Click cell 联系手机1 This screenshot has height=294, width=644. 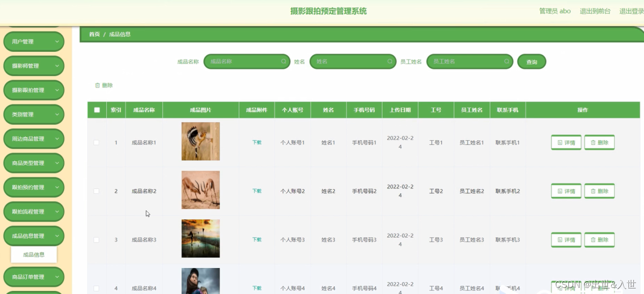[x=508, y=142]
